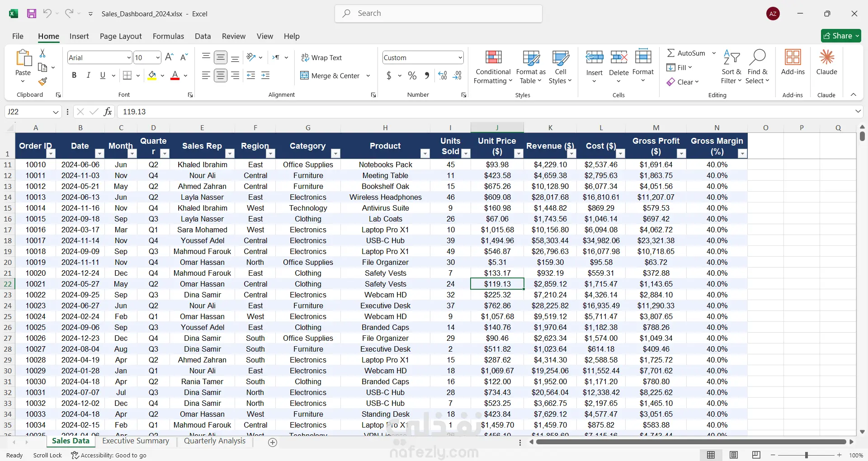Expand the number format dropdown showing Custom

click(460, 57)
